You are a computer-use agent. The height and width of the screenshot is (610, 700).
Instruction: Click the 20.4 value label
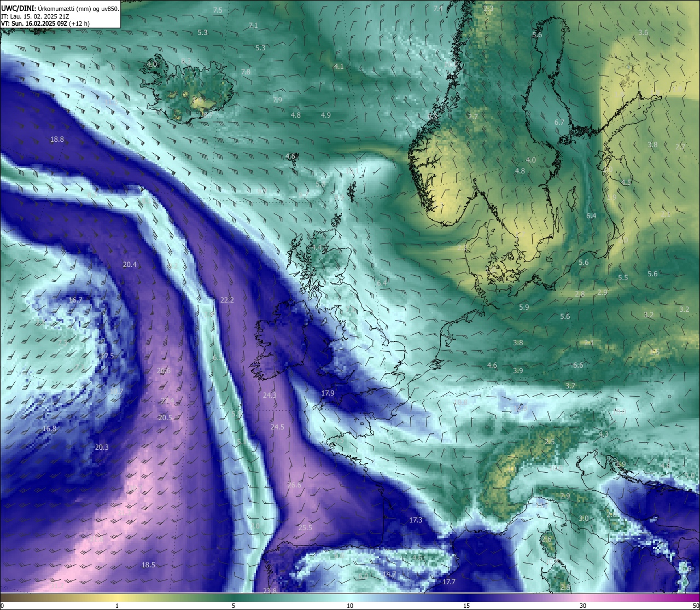pyautogui.click(x=130, y=265)
